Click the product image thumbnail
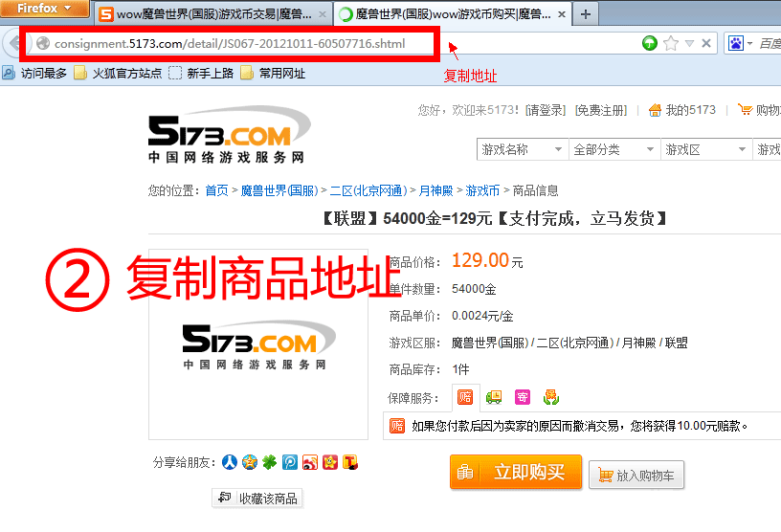 click(x=258, y=344)
